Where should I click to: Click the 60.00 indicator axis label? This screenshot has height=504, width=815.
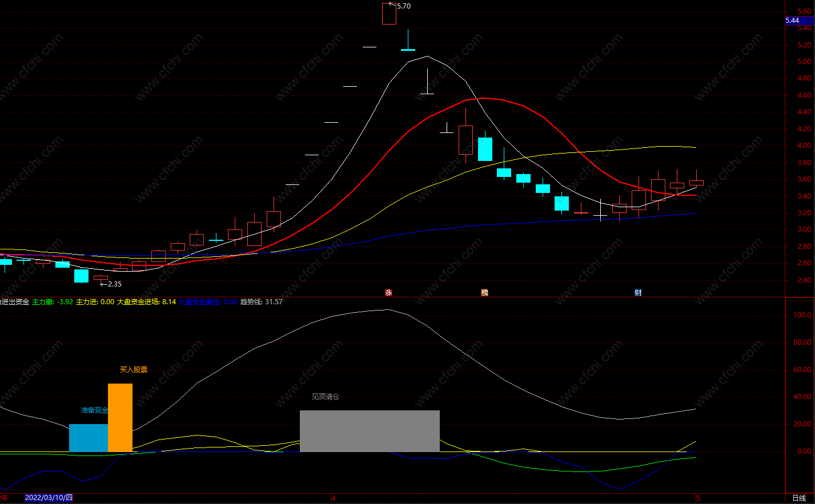[x=802, y=370]
